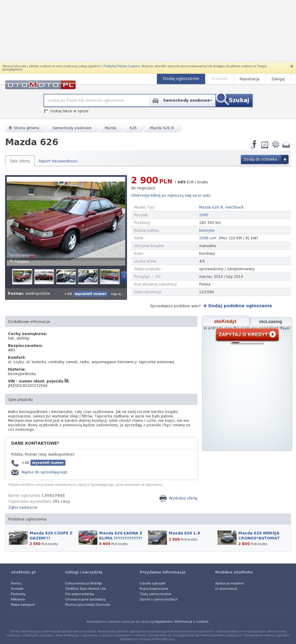The height and width of the screenshot is (644, 296).
Task: Expand 'więcej...' seller info under the photo
Action: click(117, 294)
